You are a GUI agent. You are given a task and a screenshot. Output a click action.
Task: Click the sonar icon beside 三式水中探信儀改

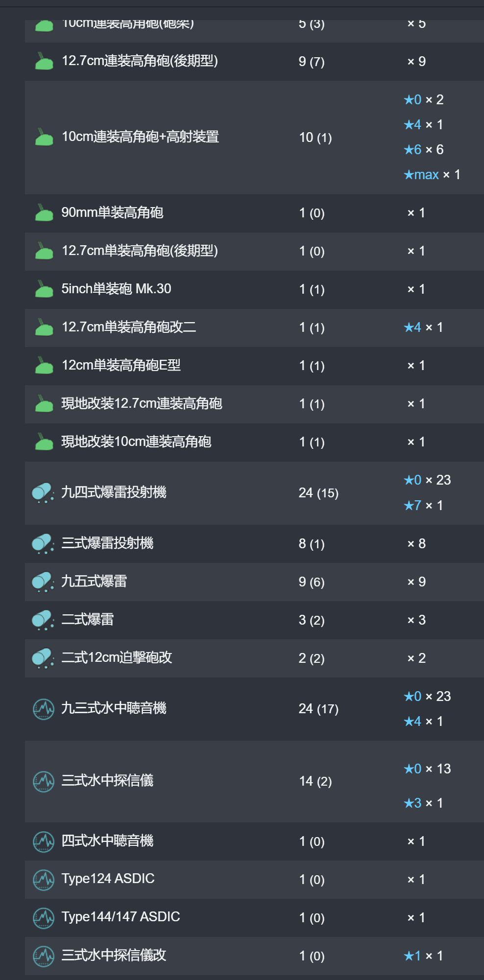tap(44, 956)
